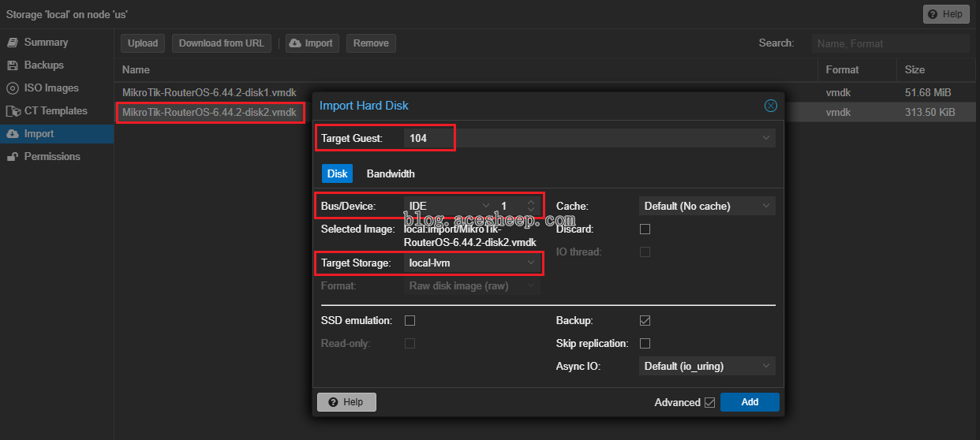Screen dimensions: 980x440
Task: Click the Import cloud icon in sidebar
Action: click(13, 133)
